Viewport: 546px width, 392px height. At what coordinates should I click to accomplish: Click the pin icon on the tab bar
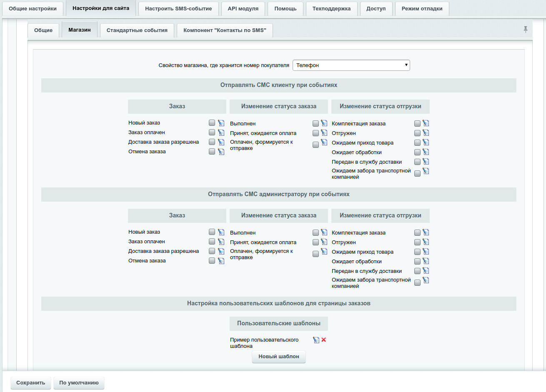tap(525, 29)
